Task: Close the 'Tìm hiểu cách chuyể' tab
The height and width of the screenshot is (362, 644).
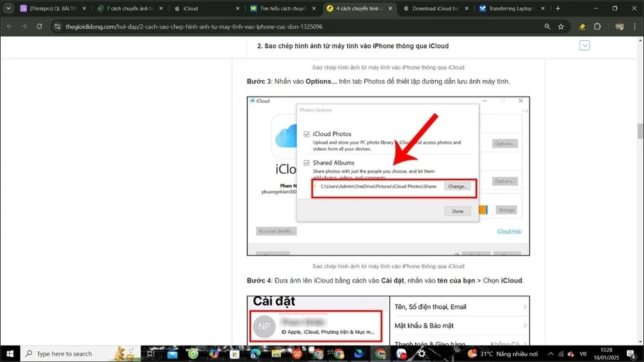Action: (314, 8)
